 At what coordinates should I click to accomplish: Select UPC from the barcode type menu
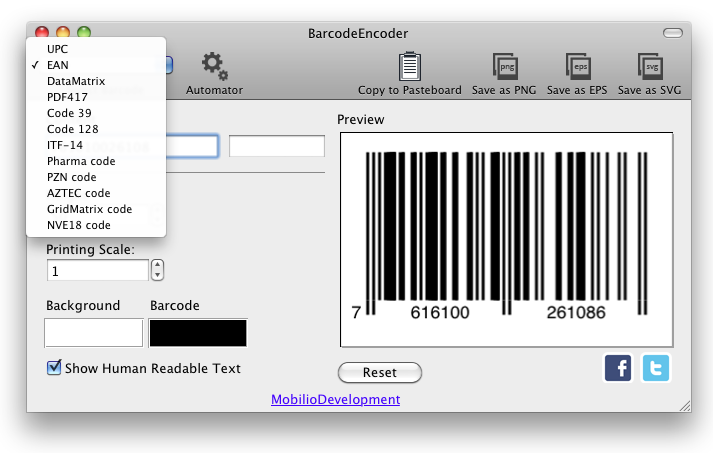click(96, 49)
